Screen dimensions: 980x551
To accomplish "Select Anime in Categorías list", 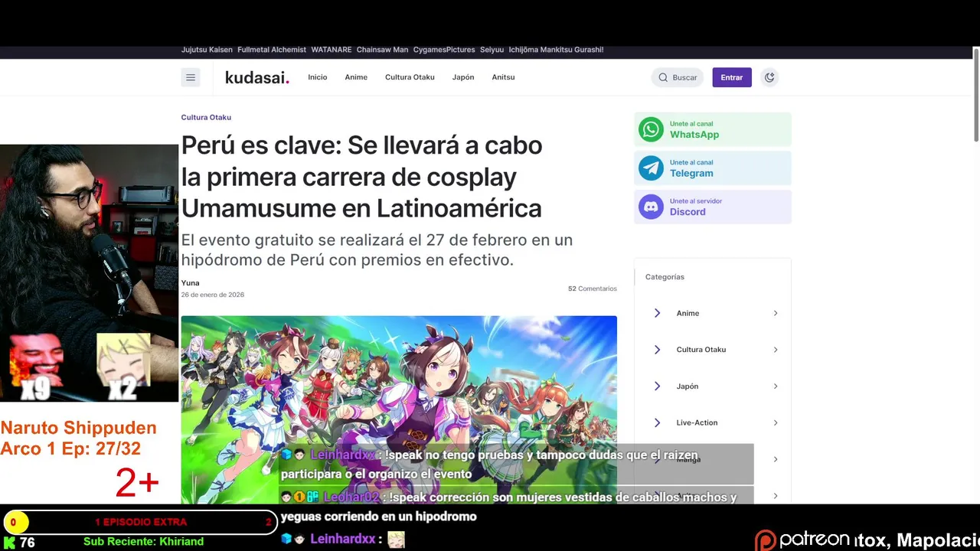I will tap(688, 313).
